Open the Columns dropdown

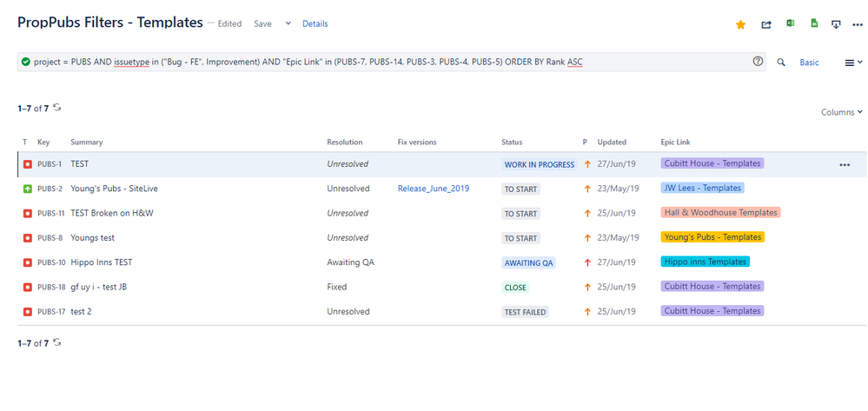(841, 112)
